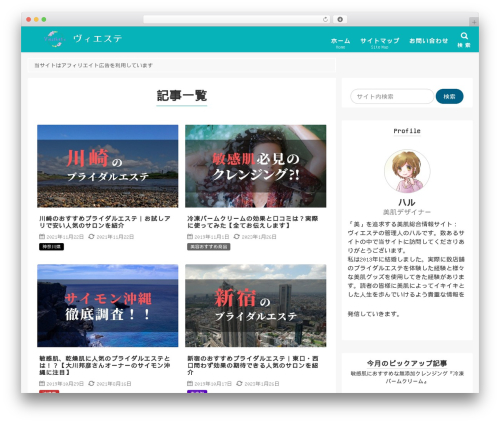Screen dimensions: 500x423
Task: Click ヴィエステ site title
Action: tap(98, 39)
